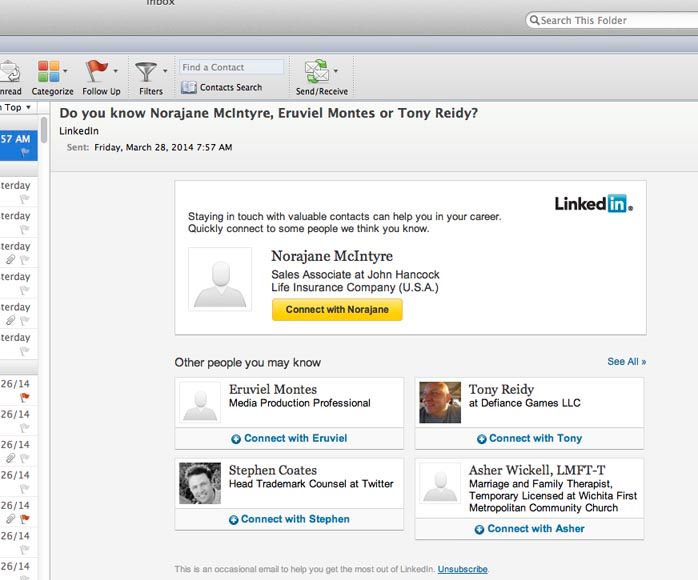Click the Connect with Tony link
The height and width of the screenshot is (580, 698).
[535, 438]
